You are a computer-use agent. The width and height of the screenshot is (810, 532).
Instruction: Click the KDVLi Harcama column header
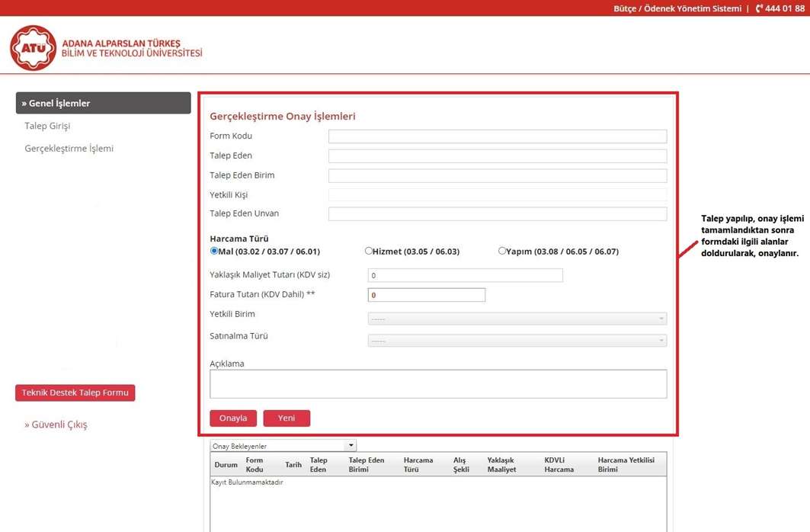pyautogui.click(x=559, y=465)
